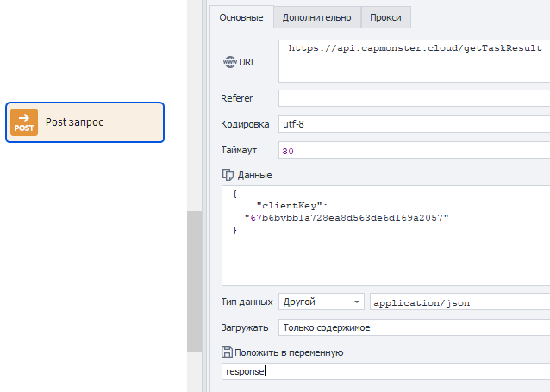Go to the Прокси tab
The image size is (550, 392).
pos(385,16)
